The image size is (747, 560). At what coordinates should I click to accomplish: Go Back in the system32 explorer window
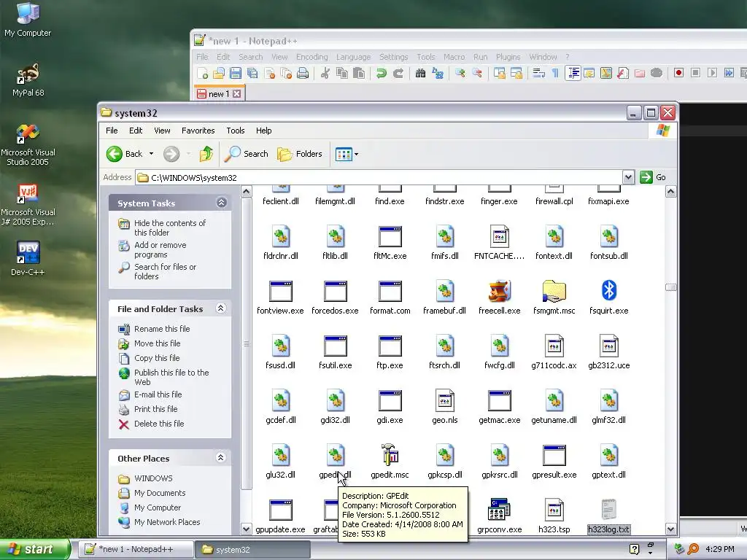(x=124, y=154)
